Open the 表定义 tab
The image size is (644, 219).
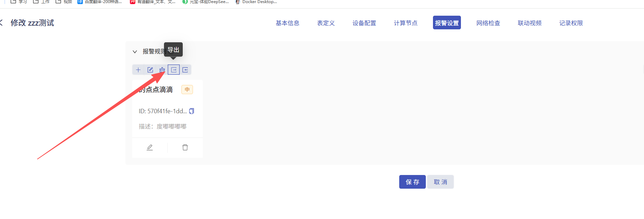point(326,23)
